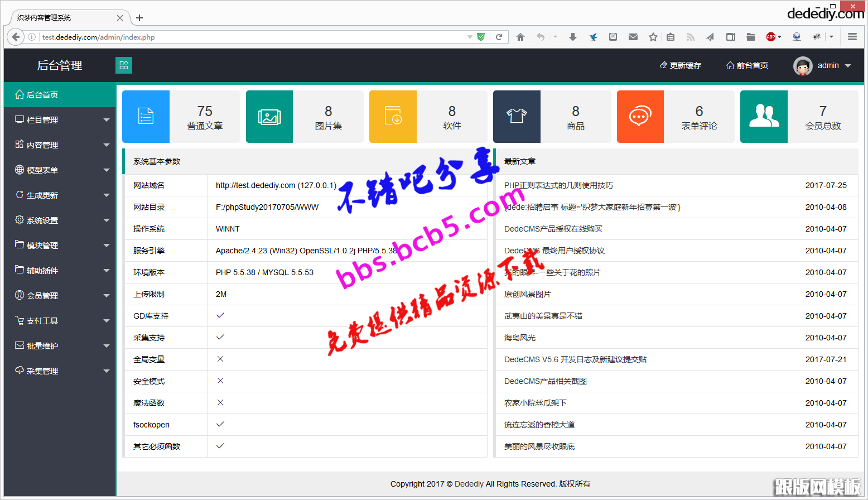Screen dimensions: 868x500
Task: Click the folder toolbar icon
Action: click(751, 37)
